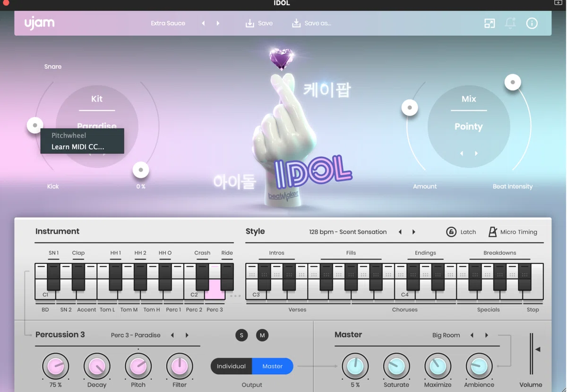The height and width of the screenshot is (392, 567).
Task: Choose the previous Big Room master preset
Action: 472,335
